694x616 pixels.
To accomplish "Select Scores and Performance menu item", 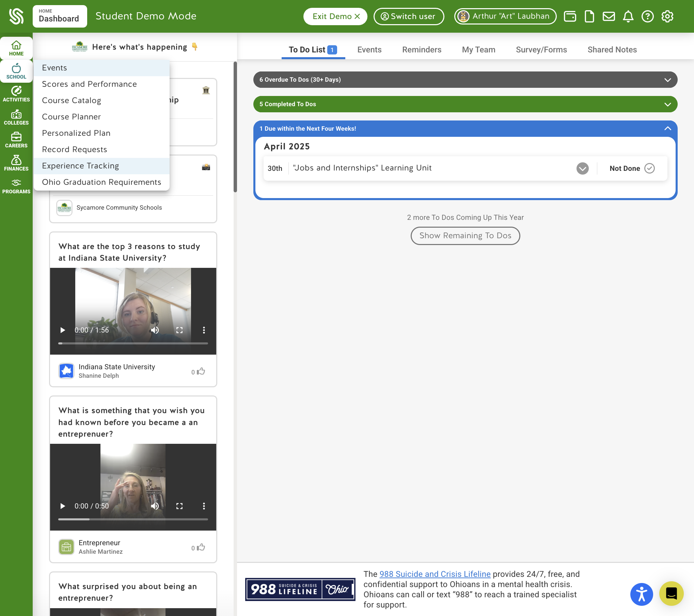I will [101, 84].
